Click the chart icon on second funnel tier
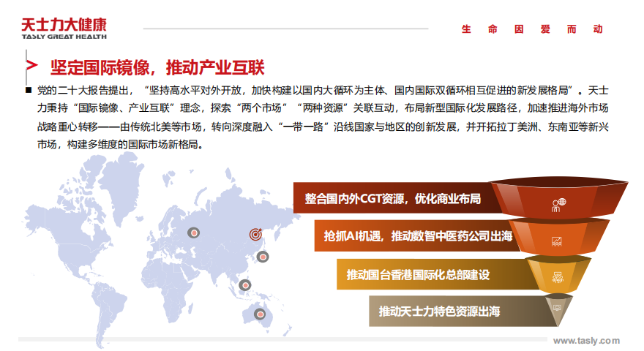 point(556,241)
